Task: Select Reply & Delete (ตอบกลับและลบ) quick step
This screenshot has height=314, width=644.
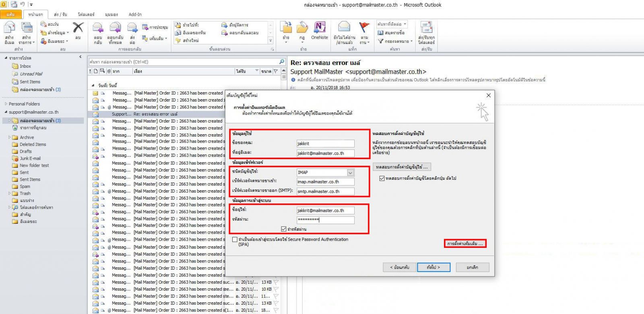Action: click(x=240, y=33)
